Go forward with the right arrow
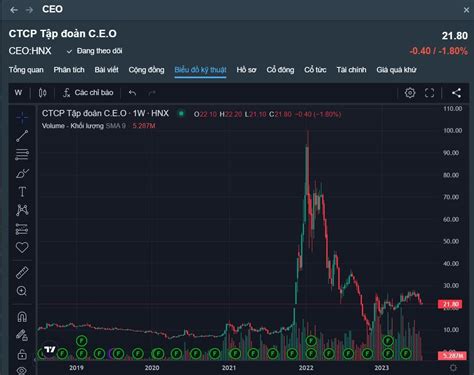The height and width of the screenshot is (375, 474). (x=29, y=10)
